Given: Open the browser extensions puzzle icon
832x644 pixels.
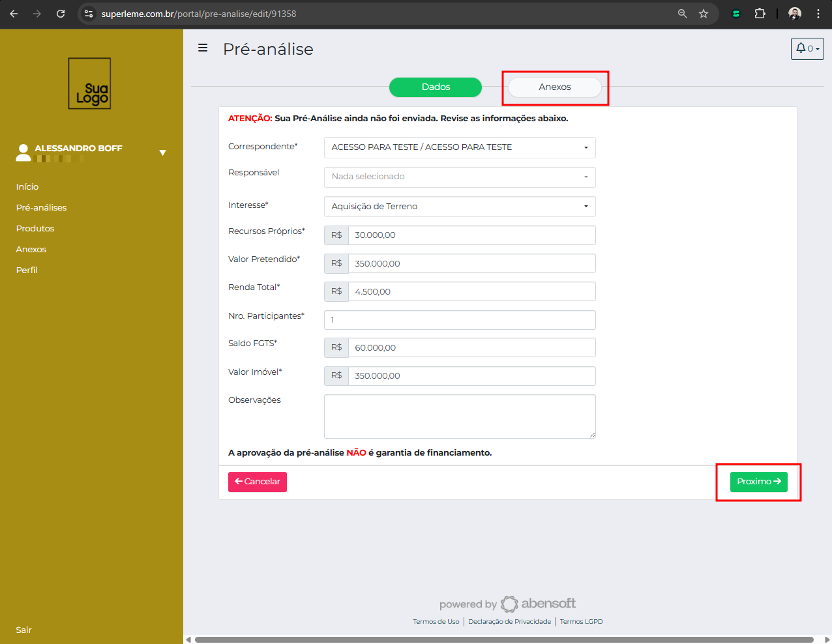Looking at the screenshot, I should coord(760,14).
